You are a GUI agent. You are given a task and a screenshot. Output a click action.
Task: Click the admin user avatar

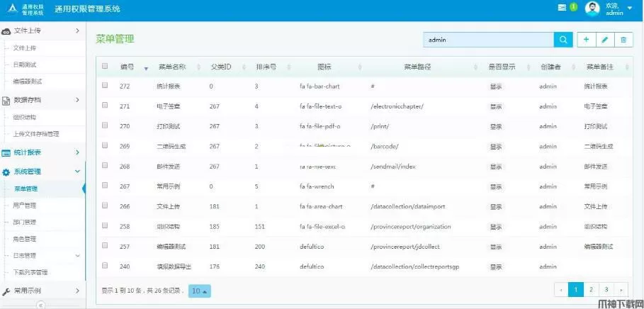click(x=592, y=9)
